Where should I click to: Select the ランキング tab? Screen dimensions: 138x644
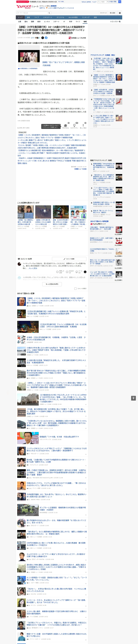[x=86, y=17]
